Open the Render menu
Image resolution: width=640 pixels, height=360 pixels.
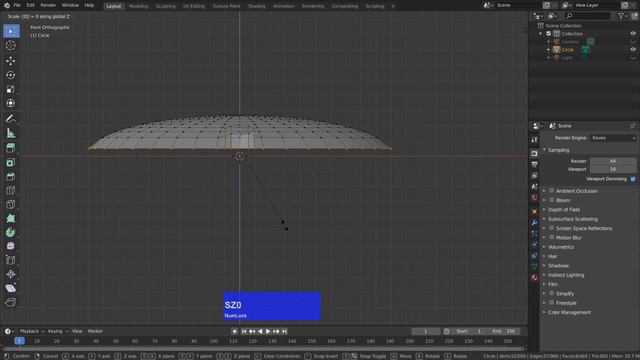pyautogui.click(x=48, y=5)
